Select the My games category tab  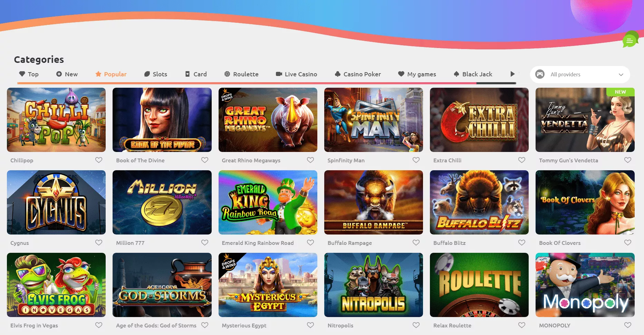(417, 74)
